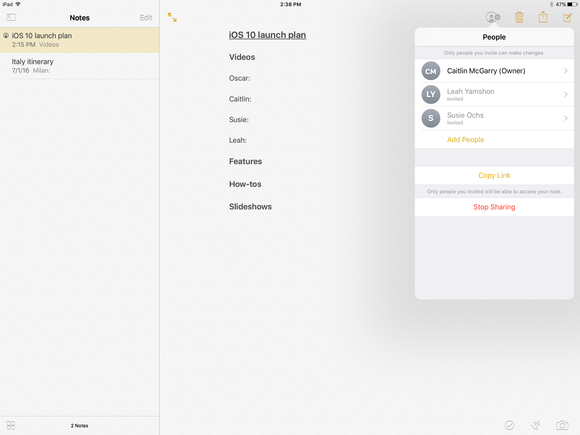The height and width of the screenshot is (435, 580).
Task: Compose a new note
Action: [567, 17]
